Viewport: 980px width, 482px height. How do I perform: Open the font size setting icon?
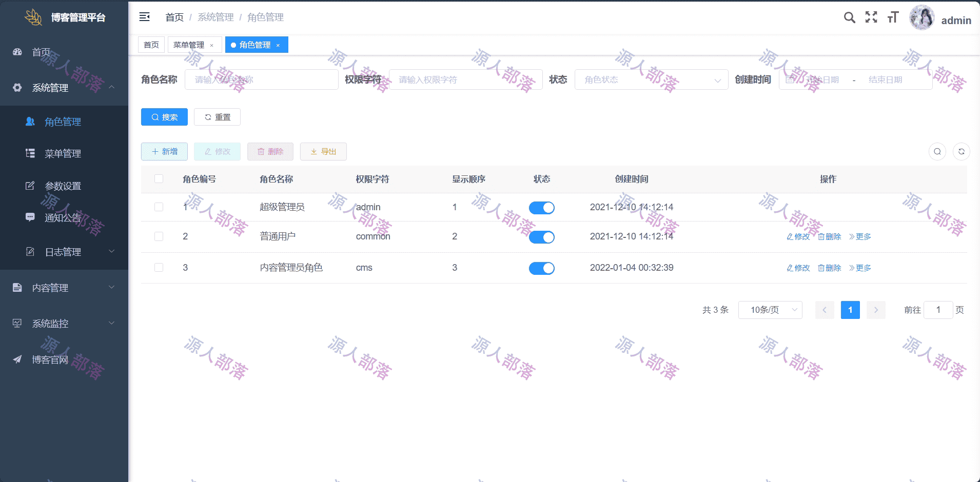coord(893,17)
